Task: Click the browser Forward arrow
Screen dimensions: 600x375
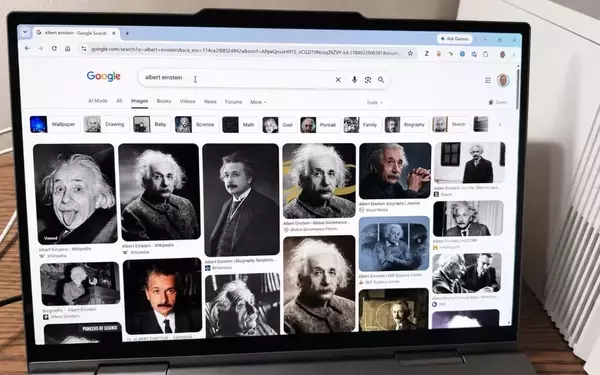Action: point(41,49)
